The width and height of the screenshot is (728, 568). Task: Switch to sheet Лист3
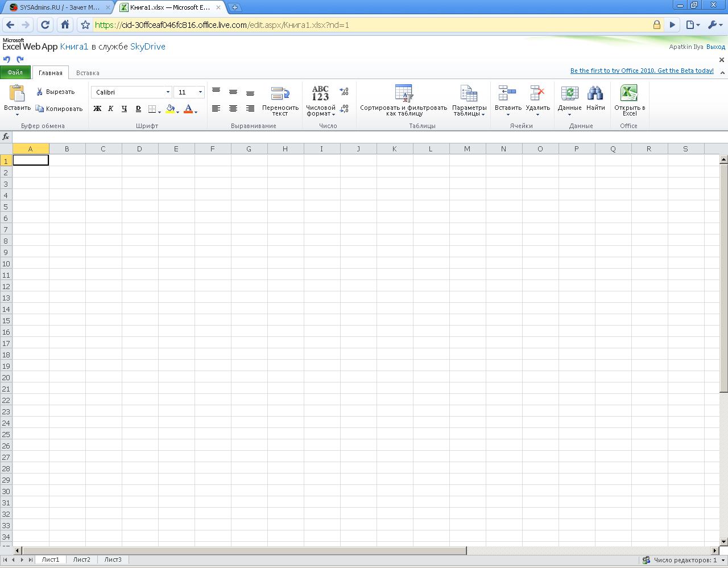(x=113, y=559)
